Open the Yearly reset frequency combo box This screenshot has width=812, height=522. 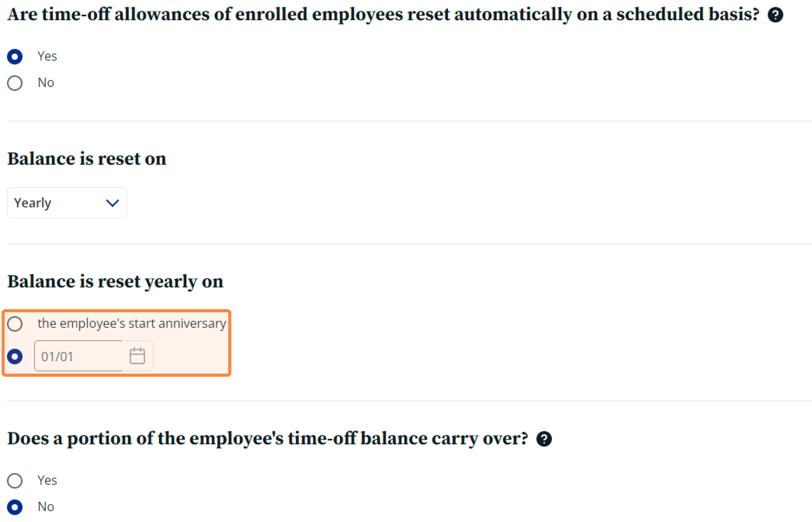coord(67,203)
